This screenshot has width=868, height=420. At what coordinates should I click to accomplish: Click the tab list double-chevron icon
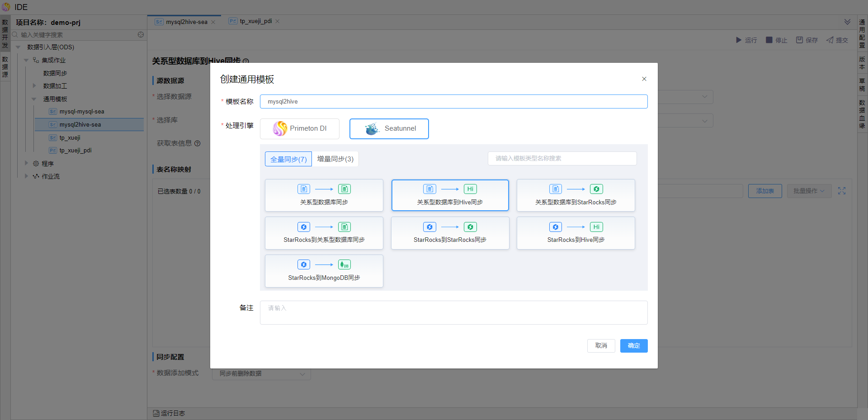click(x=847, y=22)
